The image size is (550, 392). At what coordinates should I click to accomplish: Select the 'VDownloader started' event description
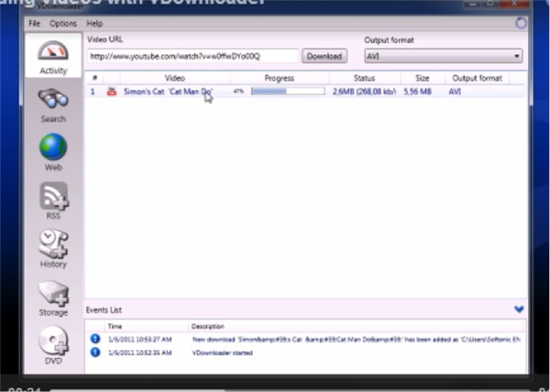[223, 353]
